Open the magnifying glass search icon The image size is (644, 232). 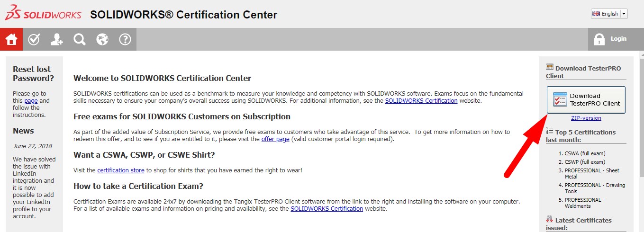80,39
